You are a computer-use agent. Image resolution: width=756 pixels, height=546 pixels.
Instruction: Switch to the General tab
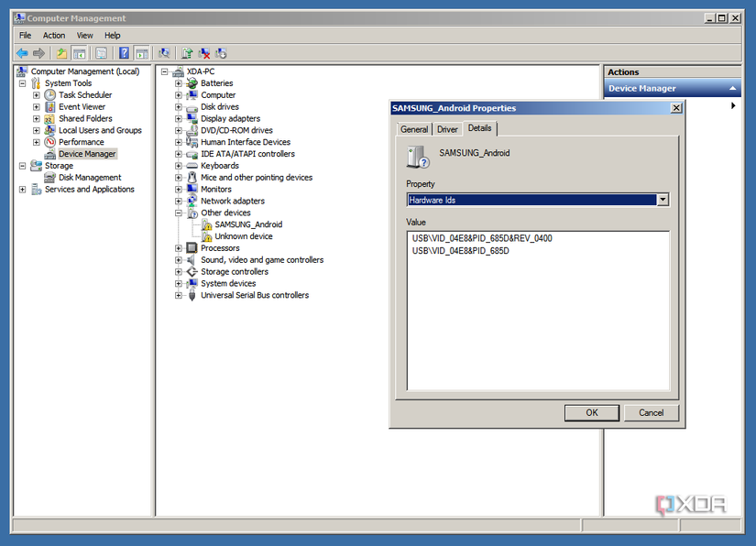click(414, 129)
